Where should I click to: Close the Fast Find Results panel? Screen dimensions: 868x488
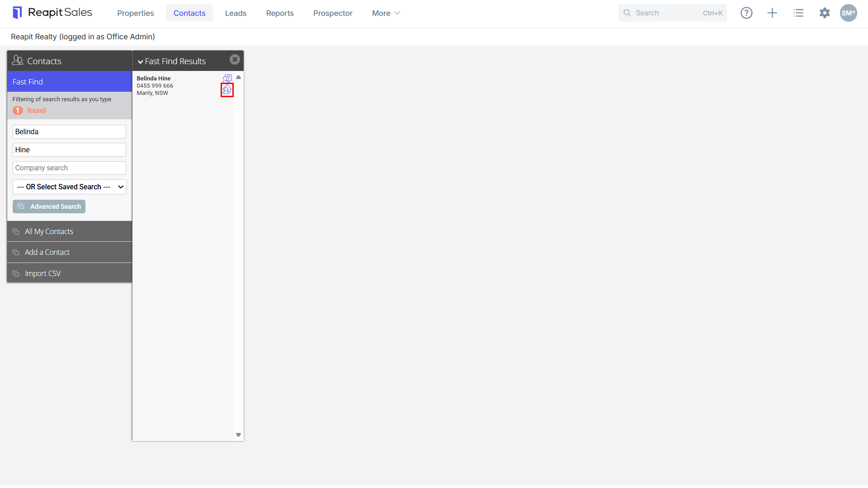coord(235,60)
